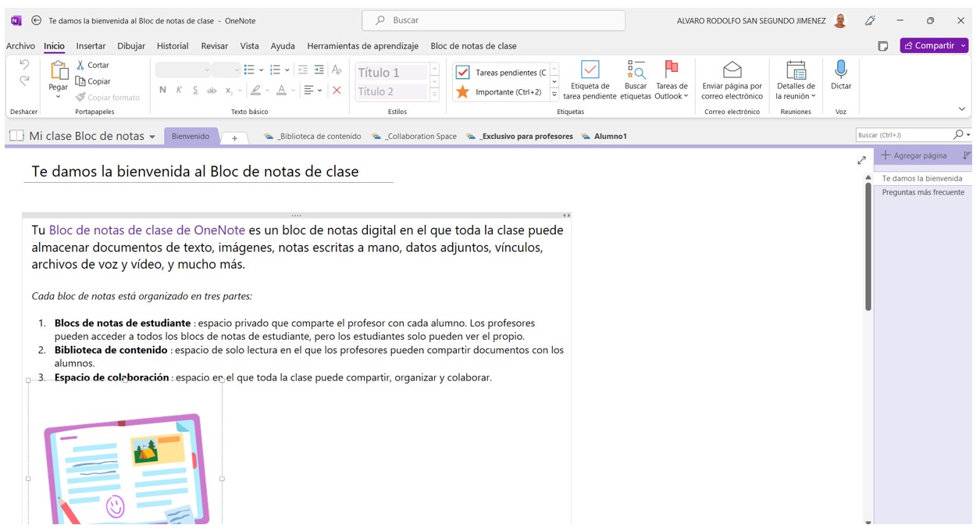
Task: Apply bold formatting with the N icon
Action: pyautogui.click(x=163, y=90)
